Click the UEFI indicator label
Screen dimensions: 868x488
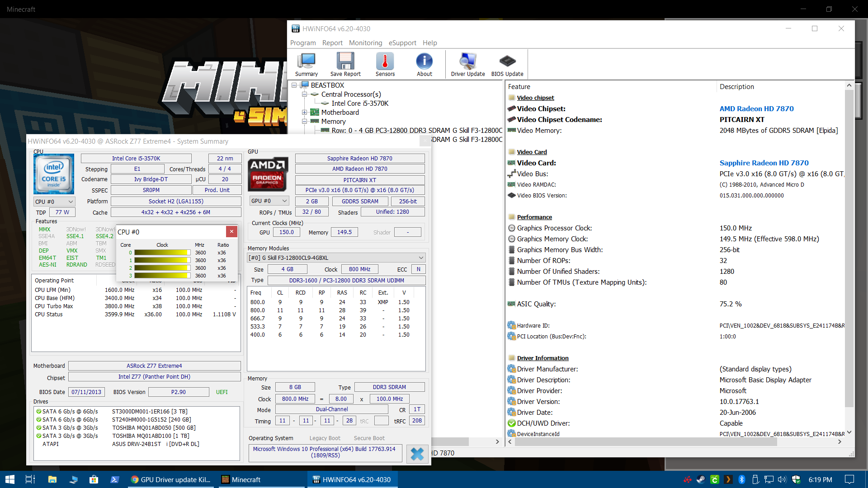tap(222, 392)
